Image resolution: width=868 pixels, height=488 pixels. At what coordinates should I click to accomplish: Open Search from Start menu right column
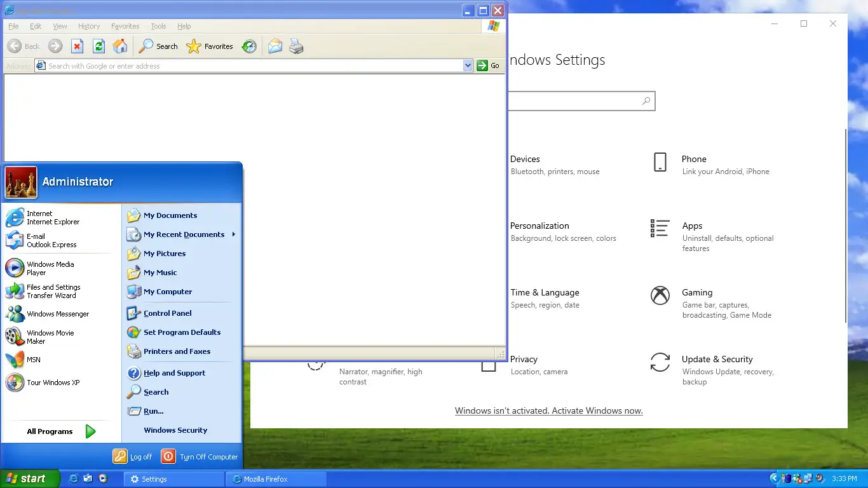181,392
